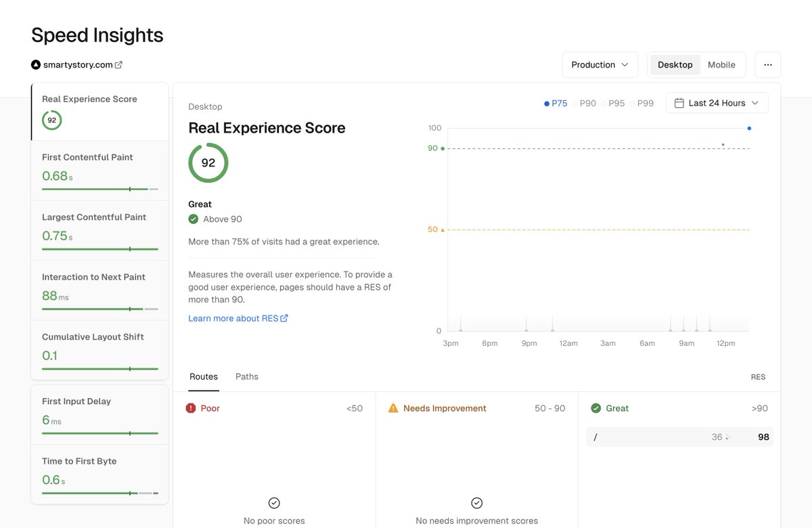Select Interaction to Next Paint metric

pos(99,290)
